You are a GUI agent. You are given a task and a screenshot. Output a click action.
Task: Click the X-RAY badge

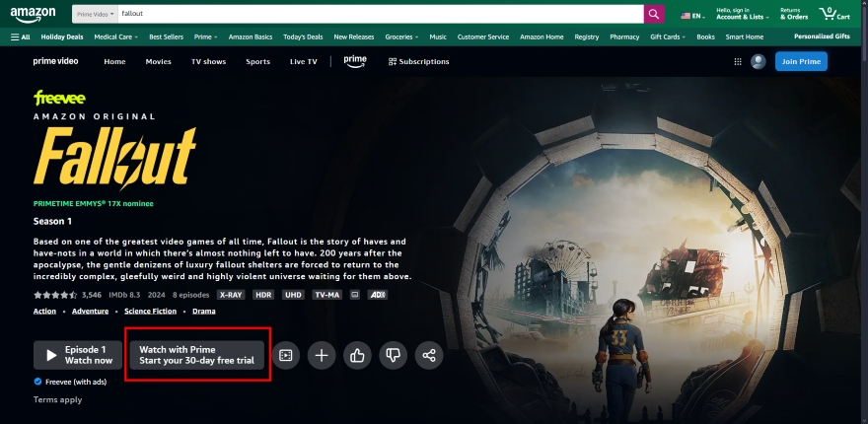230,295
